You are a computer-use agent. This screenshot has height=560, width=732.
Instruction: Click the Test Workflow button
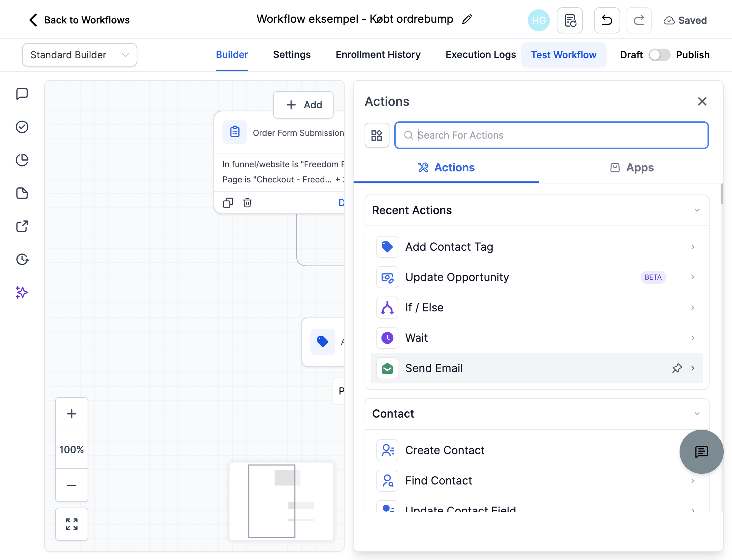564,55
